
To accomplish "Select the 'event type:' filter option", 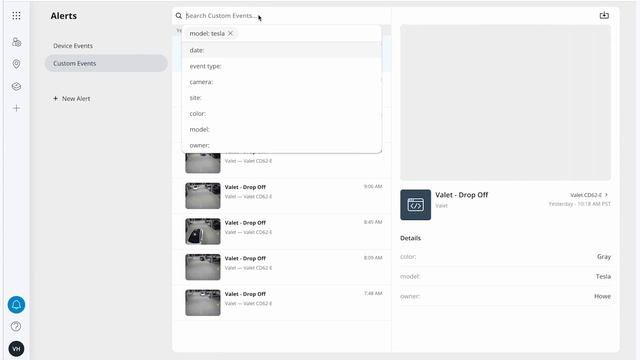I will pyautogui.click(x=282, y=66).
